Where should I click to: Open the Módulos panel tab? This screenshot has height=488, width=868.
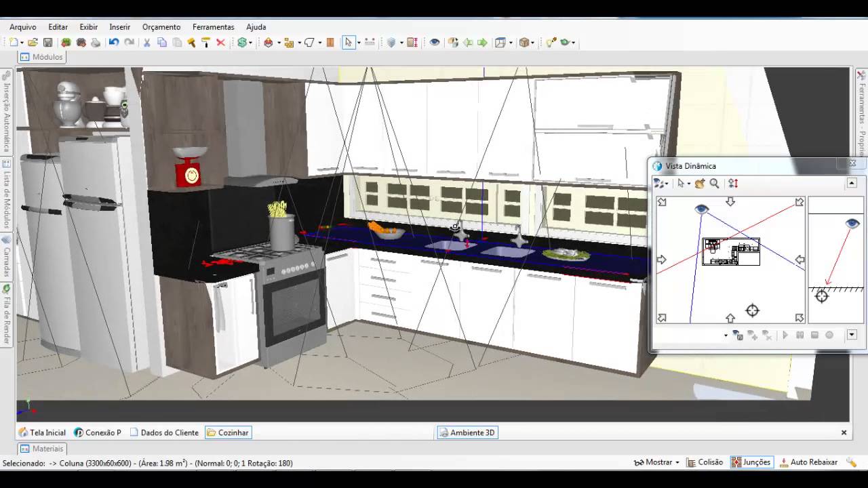(41, 57)
